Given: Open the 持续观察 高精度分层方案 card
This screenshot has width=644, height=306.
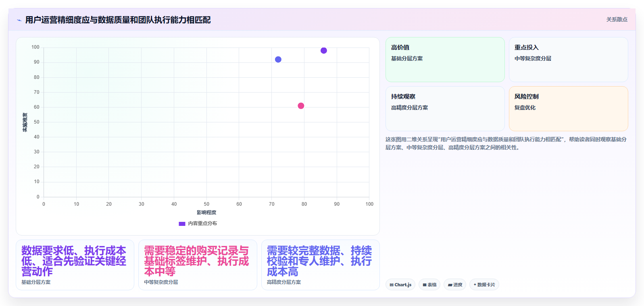Looking at the screenshot, I should pyautogui.click(x=445, y=109).
